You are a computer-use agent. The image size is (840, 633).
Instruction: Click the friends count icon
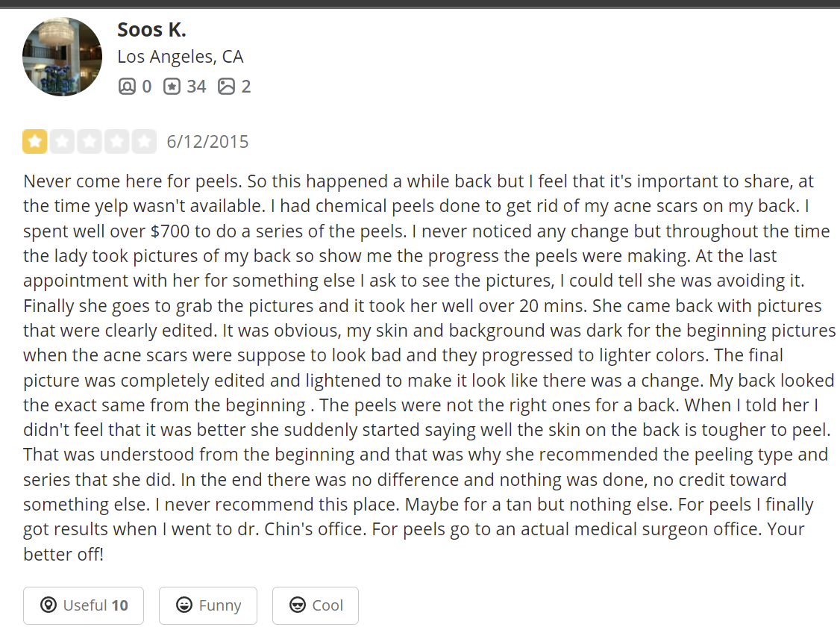127,87
